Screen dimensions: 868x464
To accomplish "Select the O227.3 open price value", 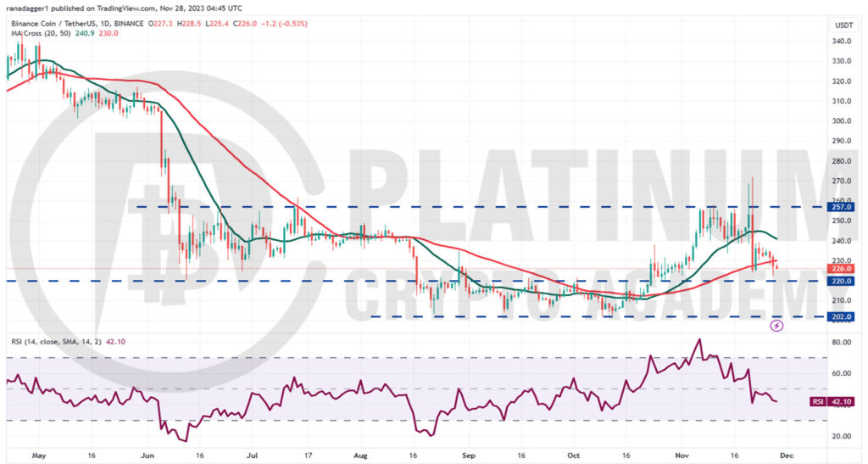I will [159, 24].
